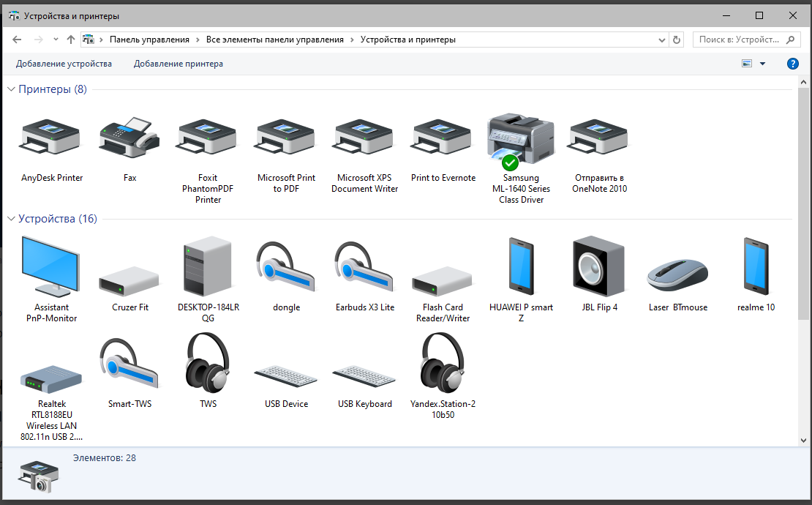Select Microsoft Print to PDF printer
This screenshot has width=812, height=505.
pyautogui.click(x=286, y=138)
